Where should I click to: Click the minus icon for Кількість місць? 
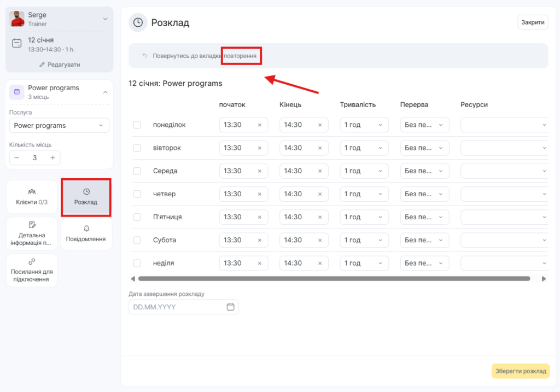click(17, 157)
